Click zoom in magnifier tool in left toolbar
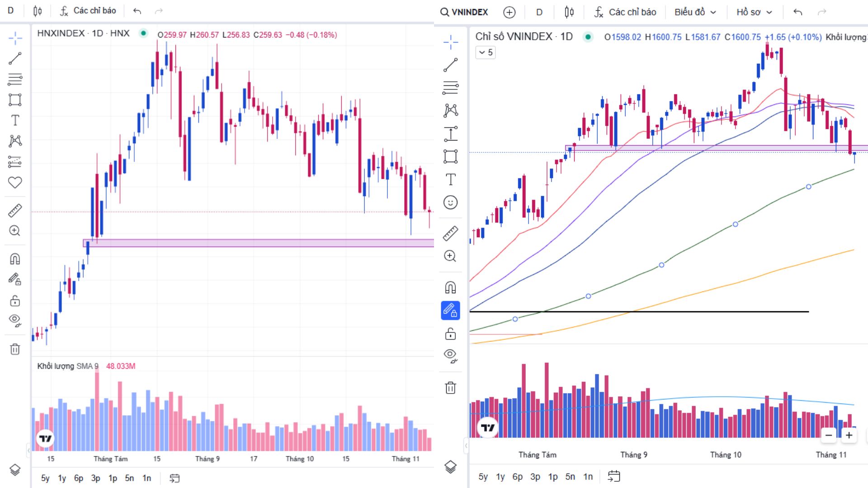The width and height of the screenshot is (868, 488). click(15, 231)
